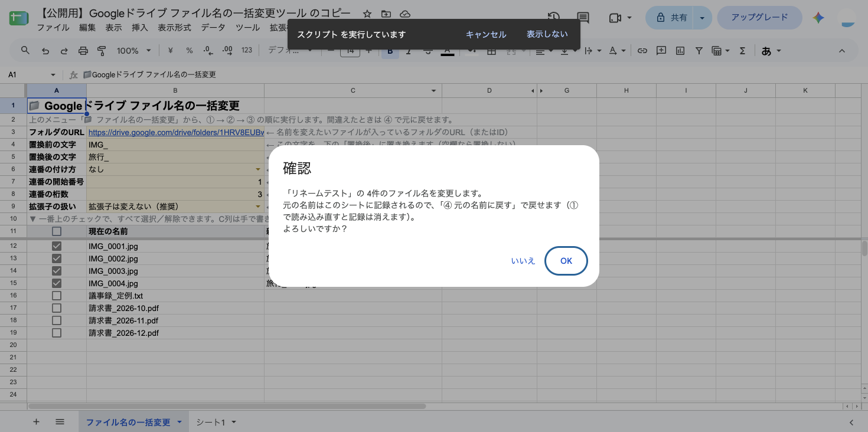Image resolution: width=868 pixels, height=432 pixels.
Task: Open the Σ functions menu
Action: tap(743, 51)
